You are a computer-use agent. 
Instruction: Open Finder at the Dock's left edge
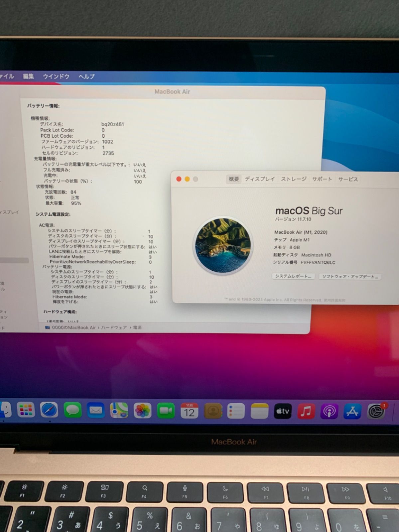tap(5, 410)
